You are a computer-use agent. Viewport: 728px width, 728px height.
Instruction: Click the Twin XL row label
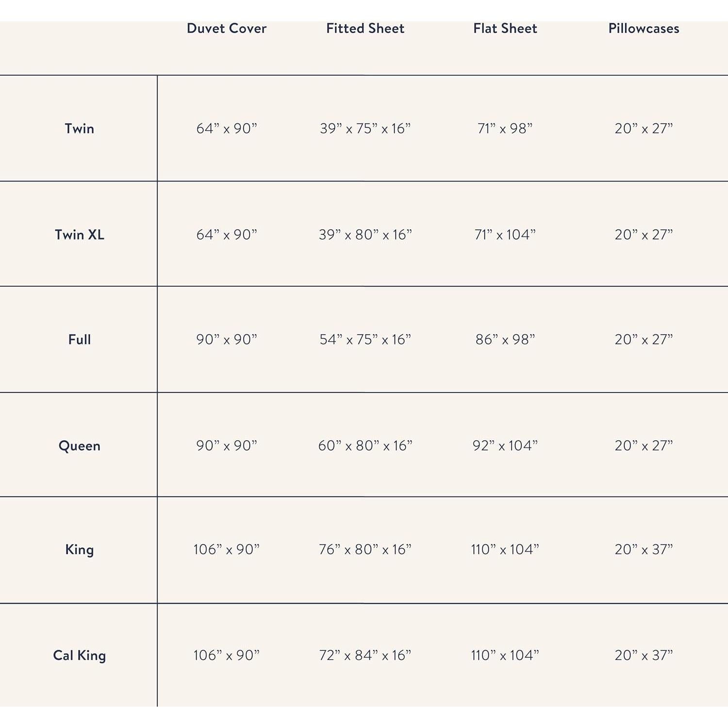pyautogui.click(x=79, y=235)
